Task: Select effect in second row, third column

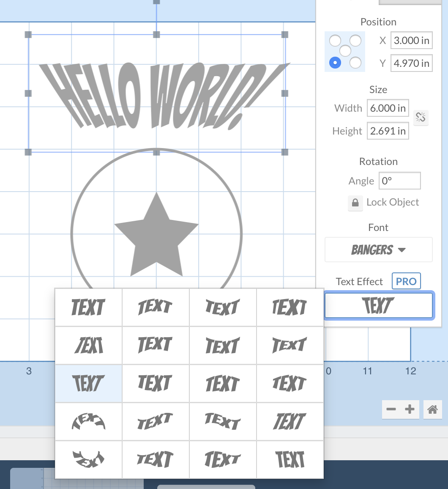Action: (x=223, y=346)
